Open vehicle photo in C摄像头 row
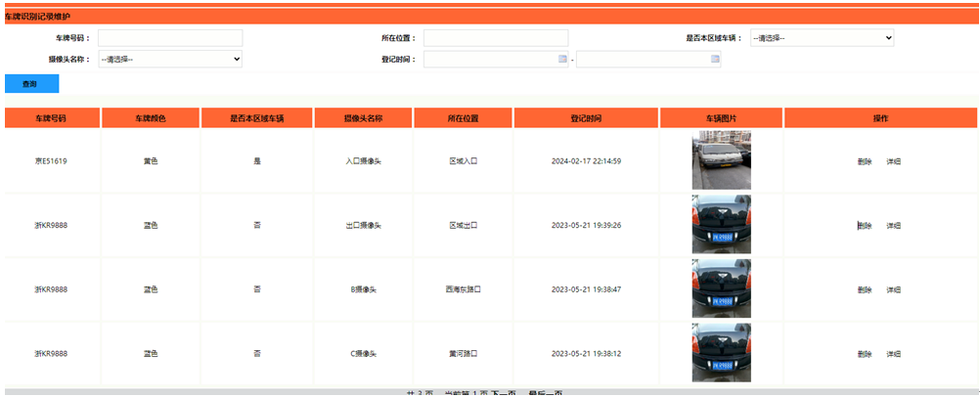The width and height of the screenshot is (980, 397). click(x=721, y=353)
